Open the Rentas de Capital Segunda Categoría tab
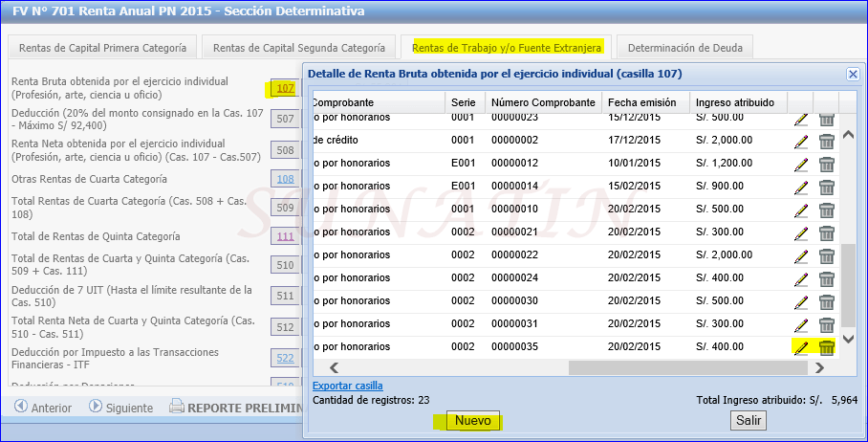Viewport: 868px width, 442px height. 299,48
